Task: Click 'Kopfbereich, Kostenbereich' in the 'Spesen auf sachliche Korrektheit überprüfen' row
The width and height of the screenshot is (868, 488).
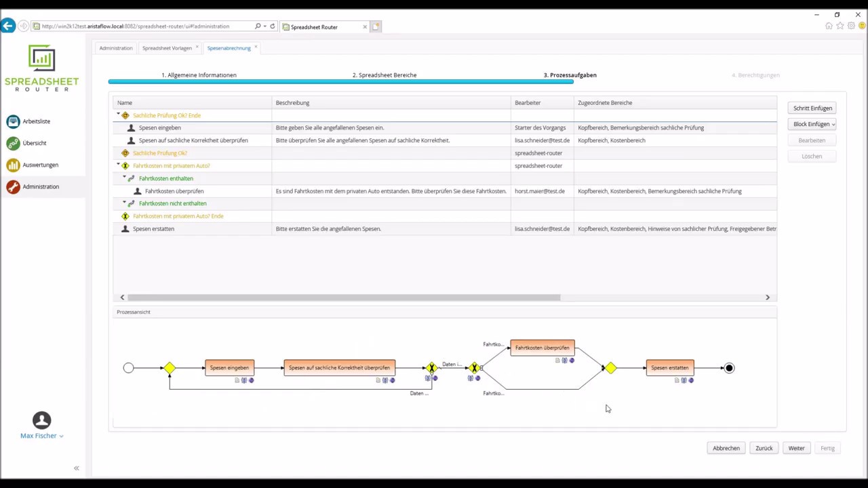Action: click(612, 140)
